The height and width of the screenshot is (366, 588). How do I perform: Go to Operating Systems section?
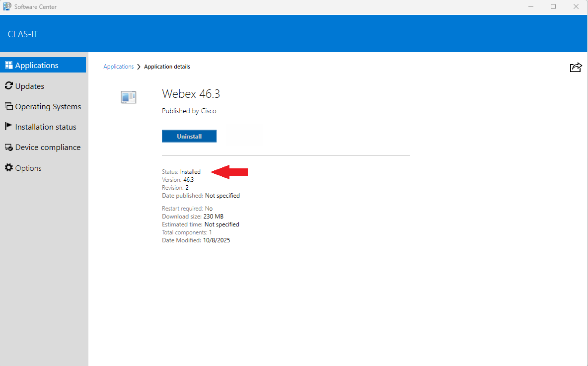click(43, 106)
